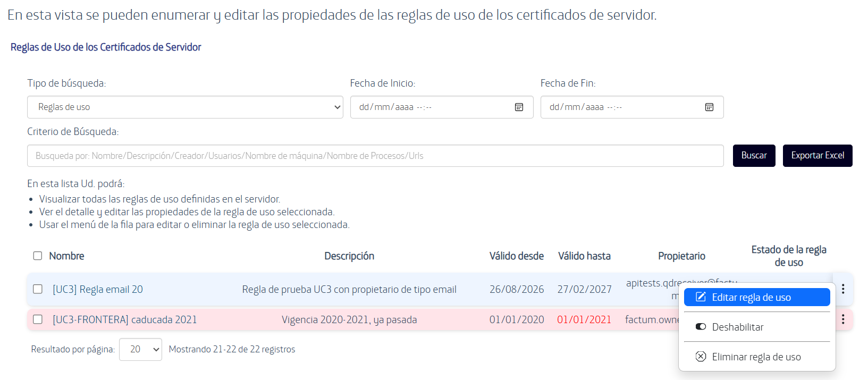Viewport: 868px width, 380px height.
Task: Click the Buscar button
Action: (754, 156)
